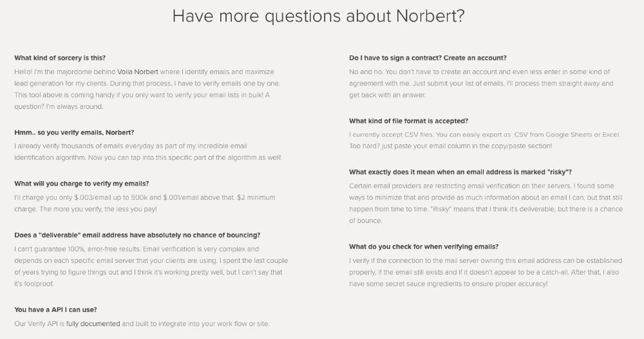Select the 'What kind of sorcery is this?' question
The image size is (644, 339).
pyautogui.click(x=60, y=58)
